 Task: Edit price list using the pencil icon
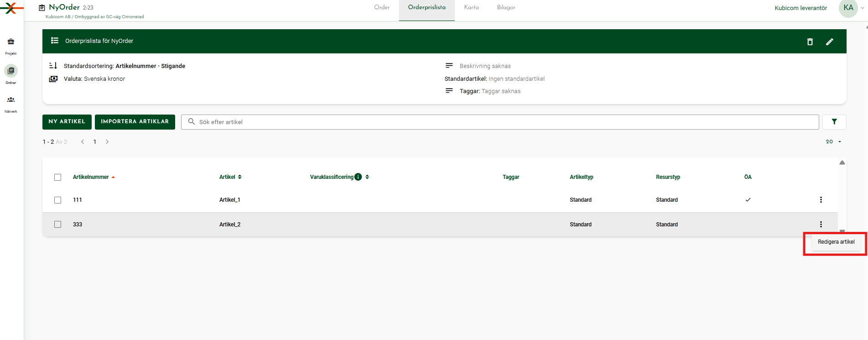click(830, 42)
